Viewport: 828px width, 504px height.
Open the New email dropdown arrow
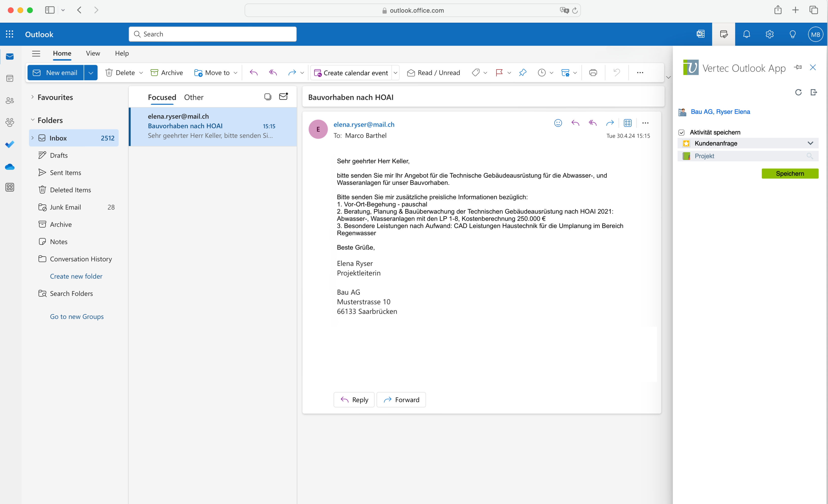pos(91,73)
